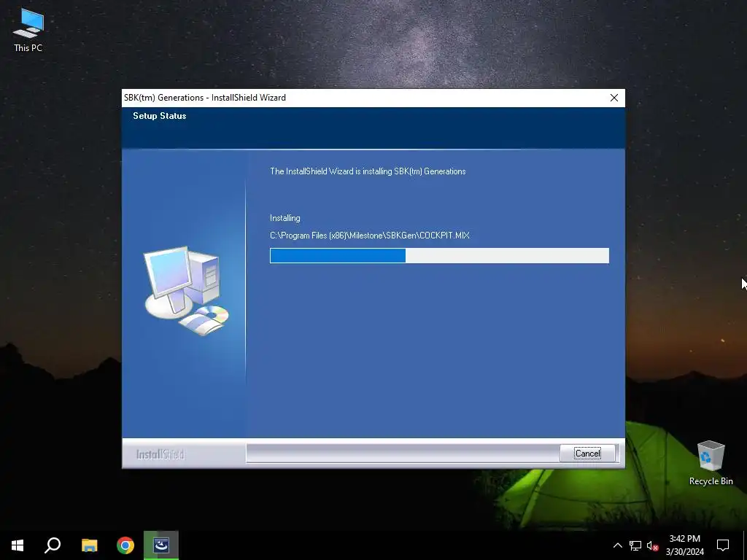Screen dimensions: 747x560
Task: Open network status tray icon
Action: 635,545
